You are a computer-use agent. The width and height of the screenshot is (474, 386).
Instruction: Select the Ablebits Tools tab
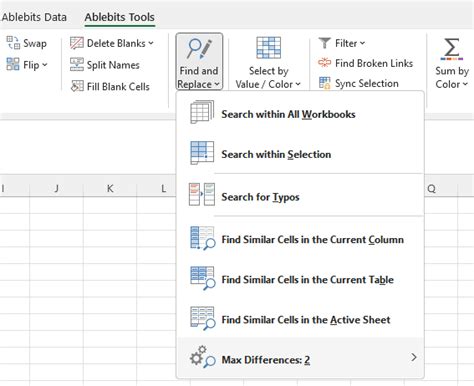click(x=119, y=17)
